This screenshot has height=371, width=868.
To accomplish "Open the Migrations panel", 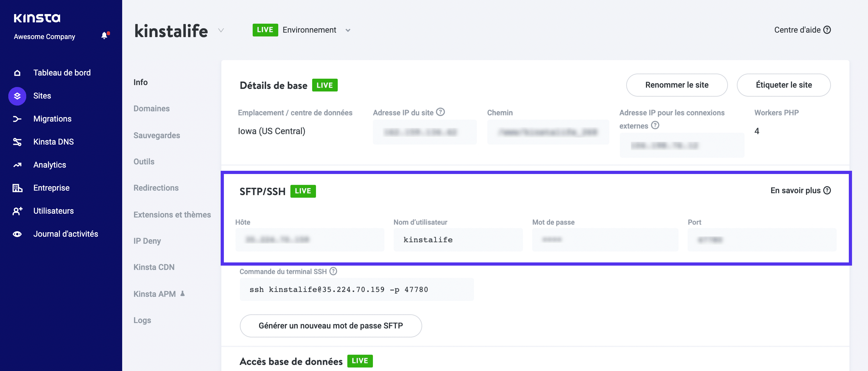I will (x=52, y=118).
